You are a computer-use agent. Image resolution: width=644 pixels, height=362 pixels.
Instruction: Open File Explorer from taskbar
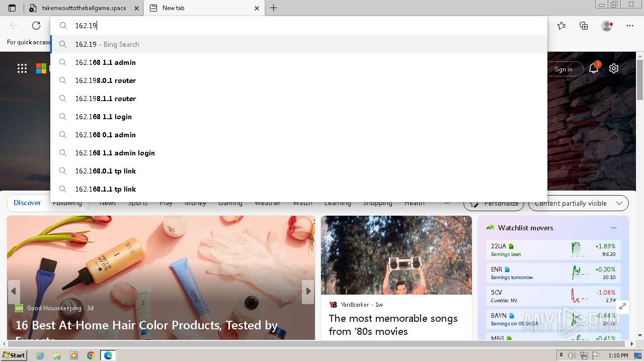click(x=57, y=355)
